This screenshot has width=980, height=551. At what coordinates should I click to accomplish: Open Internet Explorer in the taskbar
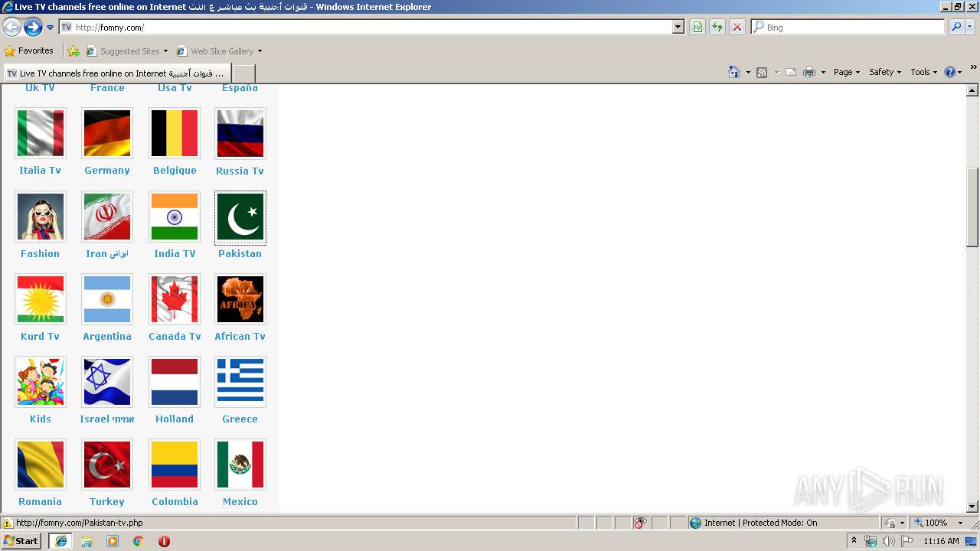(60, 541)
